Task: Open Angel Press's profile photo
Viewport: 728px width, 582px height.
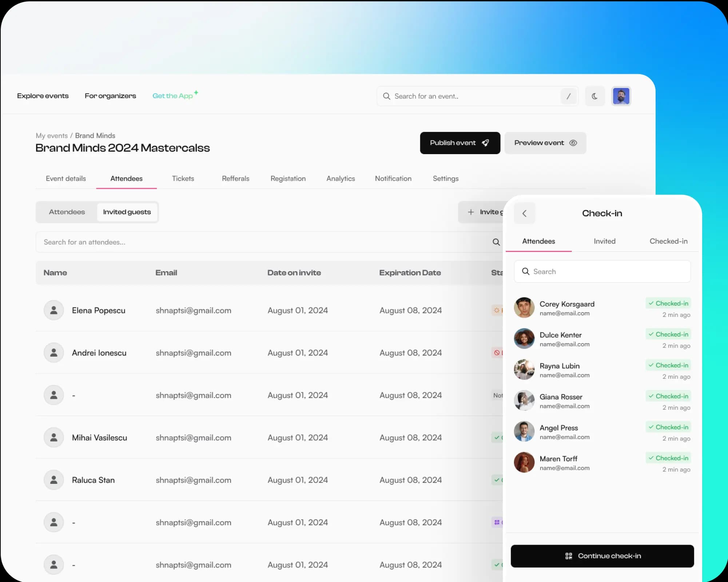Action: click(524, 431)
